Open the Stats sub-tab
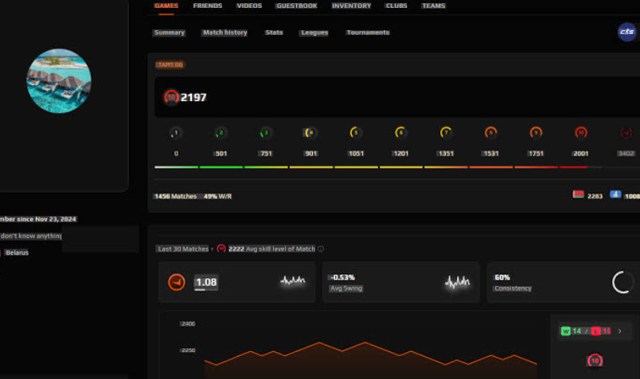 pyautogui.click(x=274, y=33)
